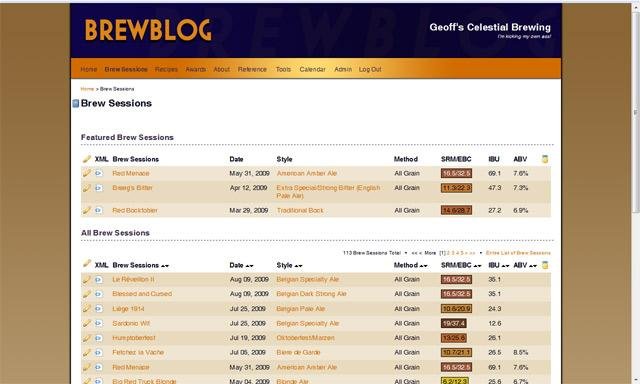Open the Belgian Dark Strong Ale style link
The height and width of the screenshot is (384, 640).
pos(311,294)
